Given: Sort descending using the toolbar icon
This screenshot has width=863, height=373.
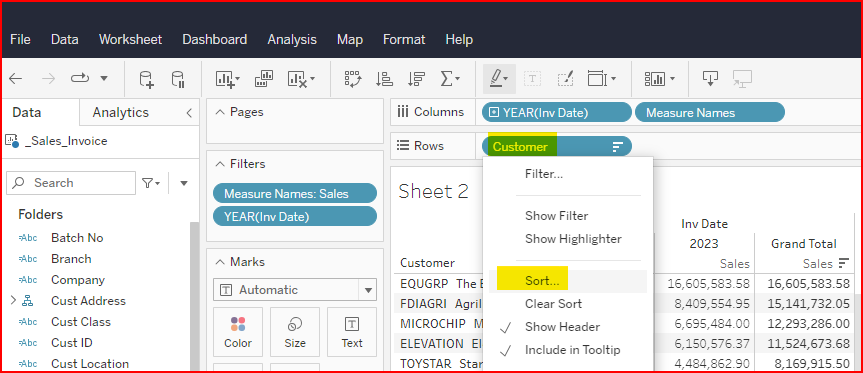Looking at the screenshot, I should 416,79.
